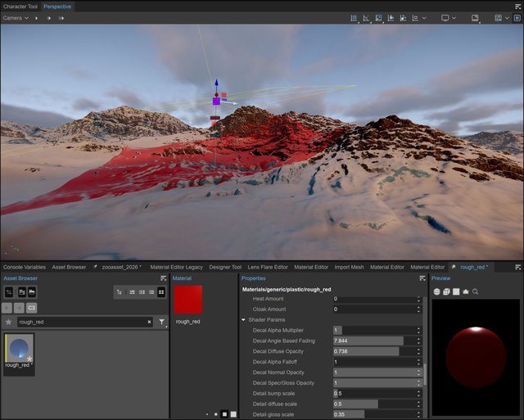Open the Asset Browser panel menu icon
Viewport: 524px width, 420px height.
pos(163,278)
